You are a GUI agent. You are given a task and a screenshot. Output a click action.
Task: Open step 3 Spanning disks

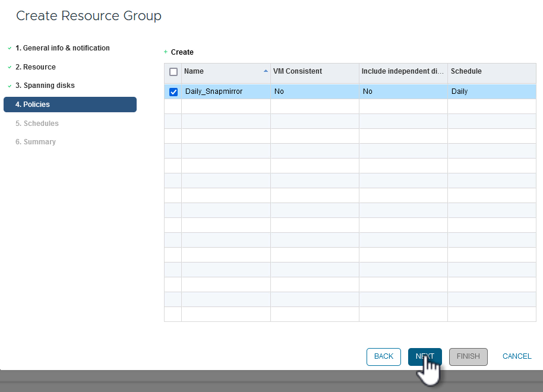(x=45, y=86)
